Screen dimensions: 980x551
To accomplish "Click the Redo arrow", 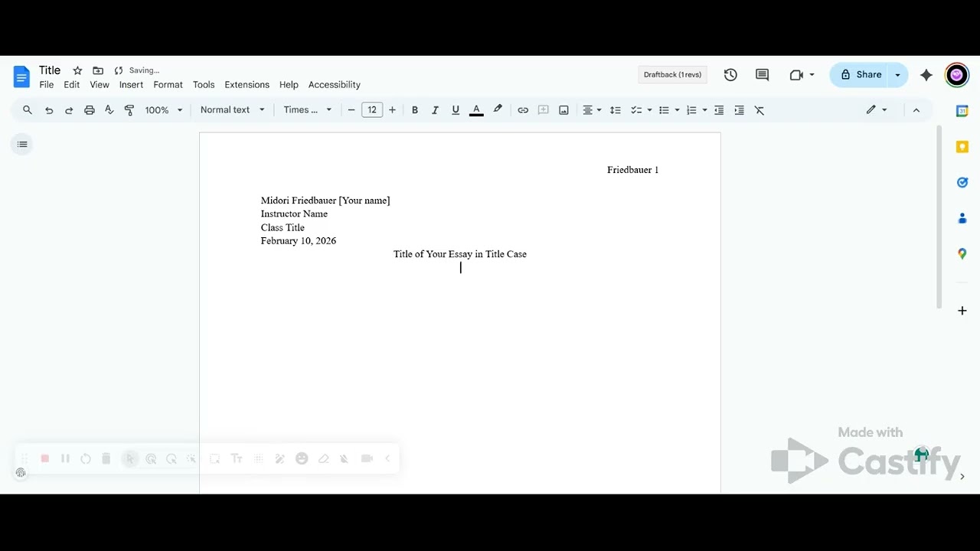I will pyautogui.click(x=69, y=110).
